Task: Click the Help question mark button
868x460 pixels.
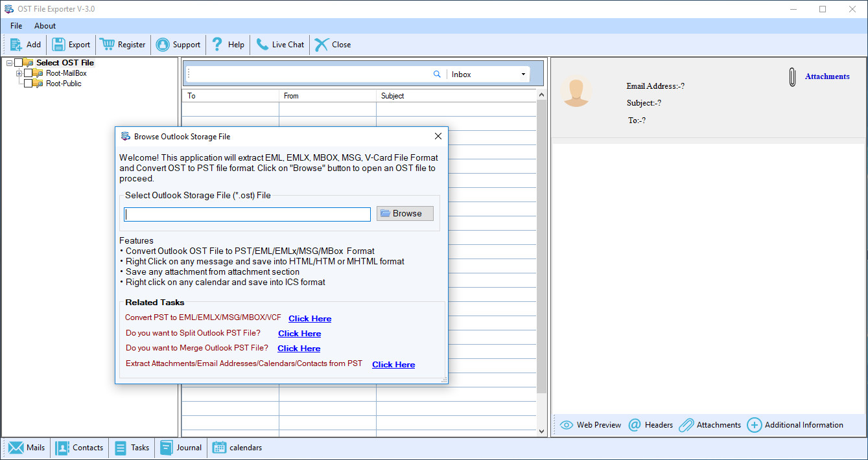Action: [x=228, y=45]
